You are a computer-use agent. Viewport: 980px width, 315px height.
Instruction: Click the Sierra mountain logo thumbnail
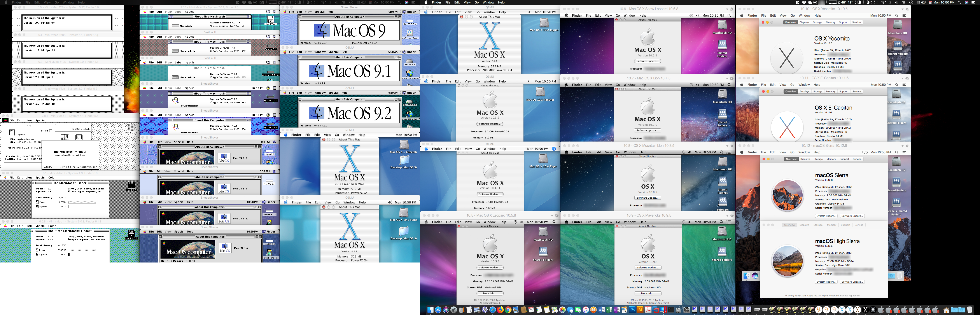[x=787, y=196]
